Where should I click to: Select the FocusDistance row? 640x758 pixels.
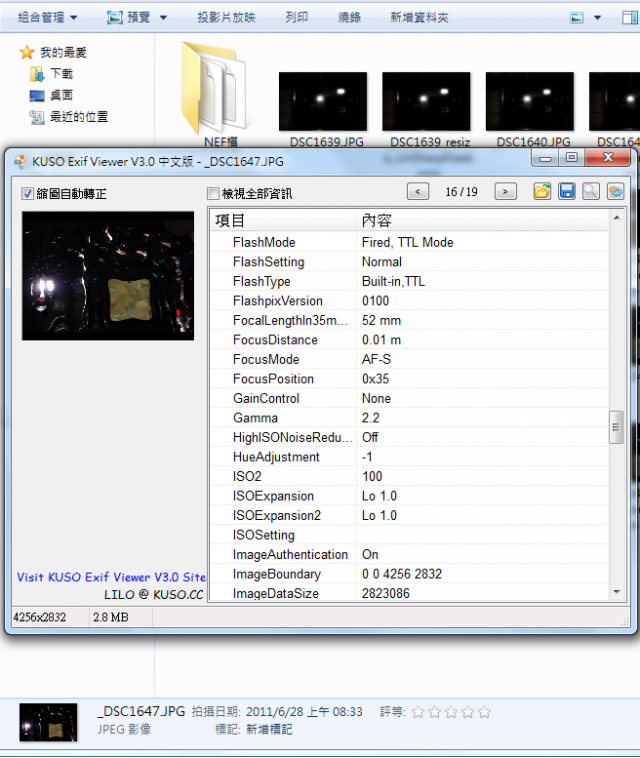pyautogui.click(x=409, y=340)
